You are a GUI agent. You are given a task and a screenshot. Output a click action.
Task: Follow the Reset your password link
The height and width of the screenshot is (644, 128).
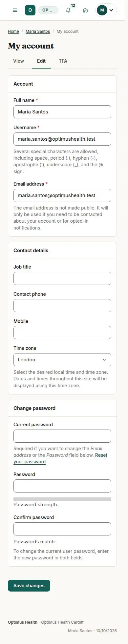point(60,458)
